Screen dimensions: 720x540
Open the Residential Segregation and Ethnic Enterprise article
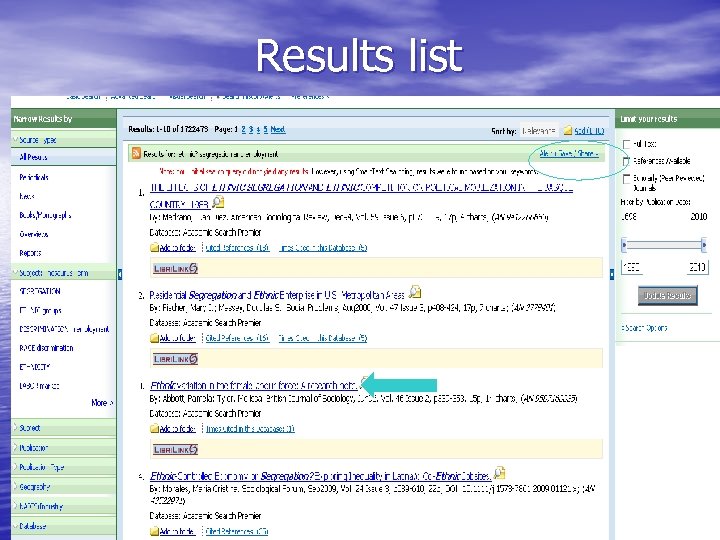[x=277, y=295]
